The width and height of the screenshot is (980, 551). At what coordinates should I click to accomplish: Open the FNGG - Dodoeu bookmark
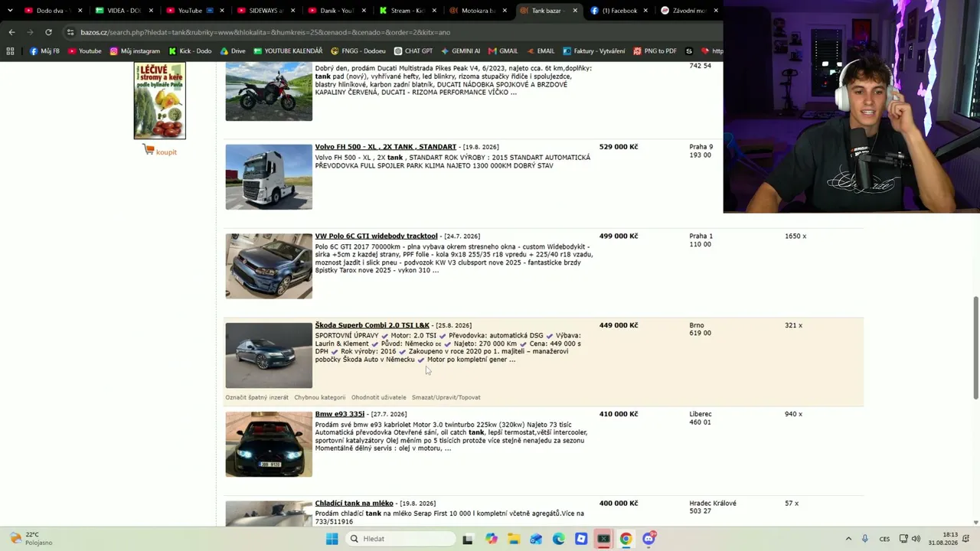[358, 51]
